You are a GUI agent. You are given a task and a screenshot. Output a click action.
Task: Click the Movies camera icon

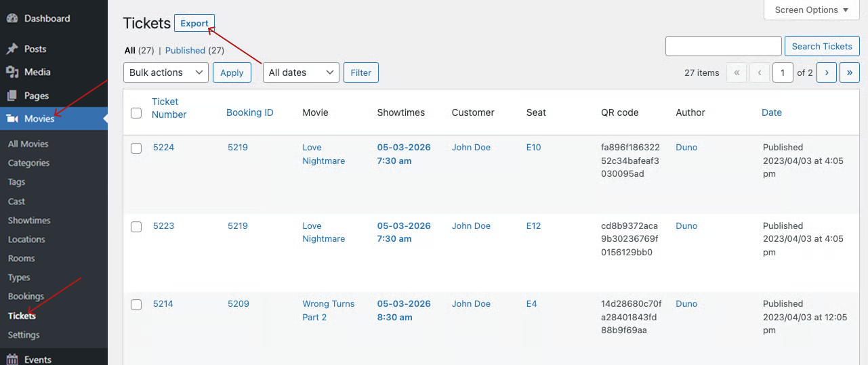[x=12, y=119]
